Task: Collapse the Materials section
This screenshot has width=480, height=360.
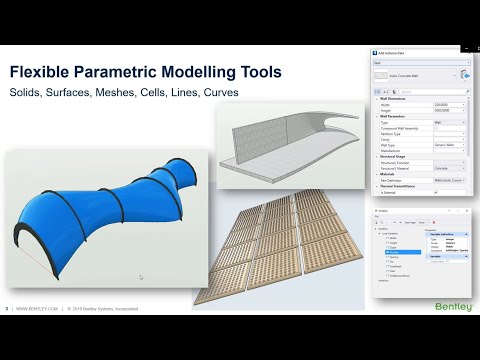Action: tap(377, 174)
